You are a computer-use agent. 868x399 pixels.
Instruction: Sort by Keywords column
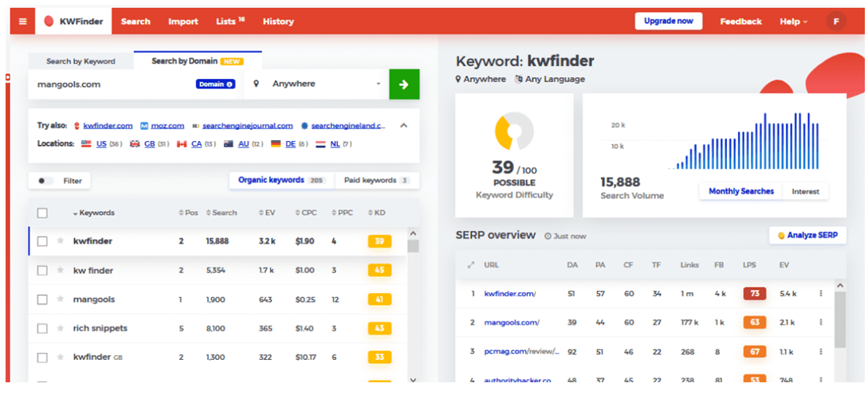pos(93,213)
